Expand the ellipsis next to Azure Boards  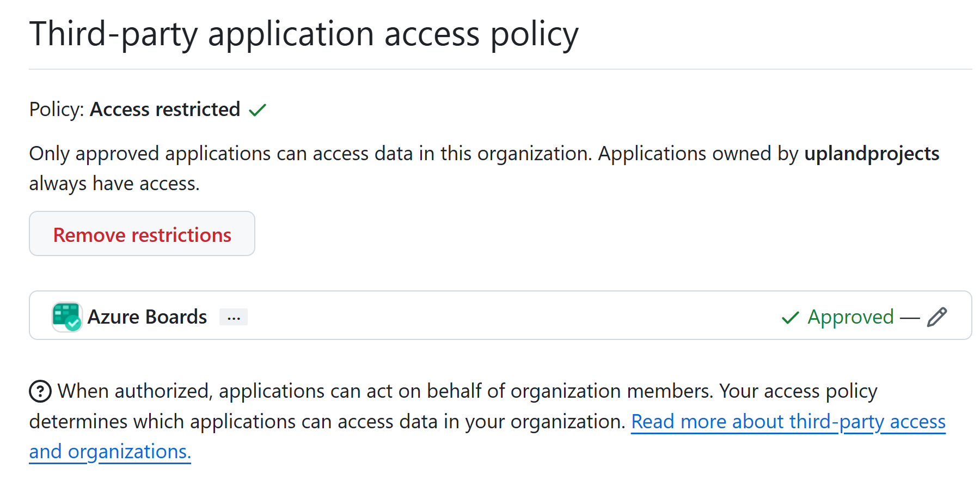pos(234,317)
